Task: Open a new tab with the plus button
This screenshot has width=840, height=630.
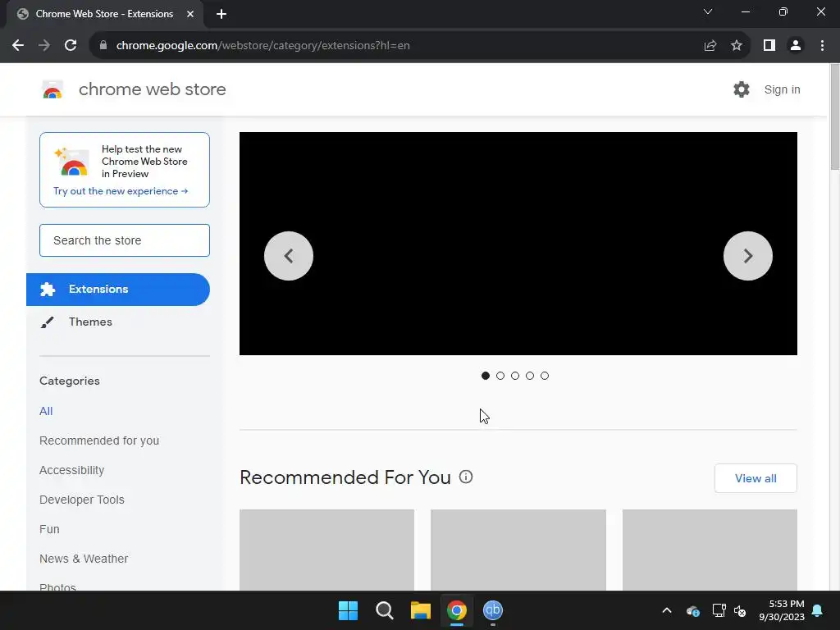Action: click(x=221, y=14)
